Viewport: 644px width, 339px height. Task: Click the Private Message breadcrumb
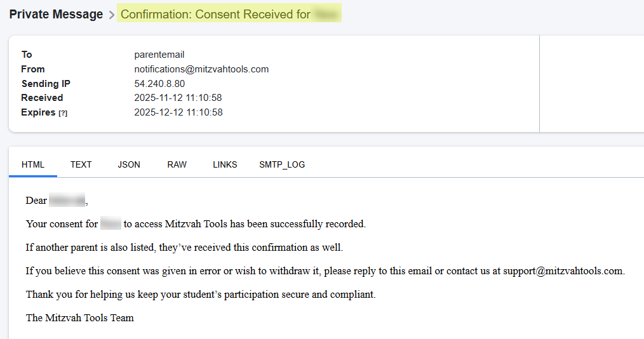coord(56,14)
